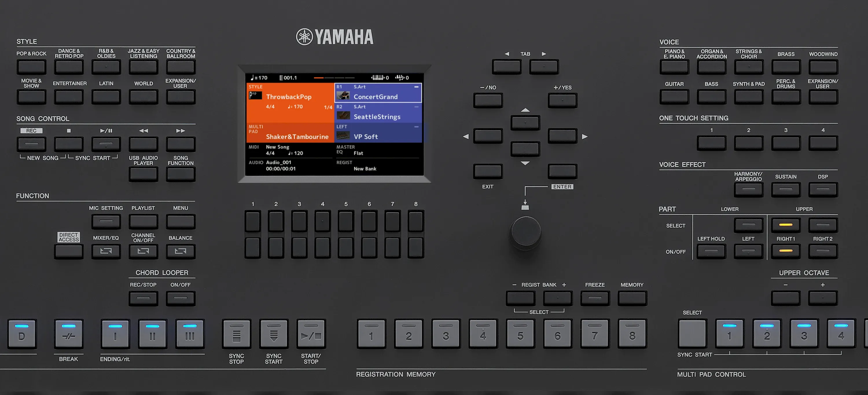Select Ending/rit. I button

click(115, 334)
